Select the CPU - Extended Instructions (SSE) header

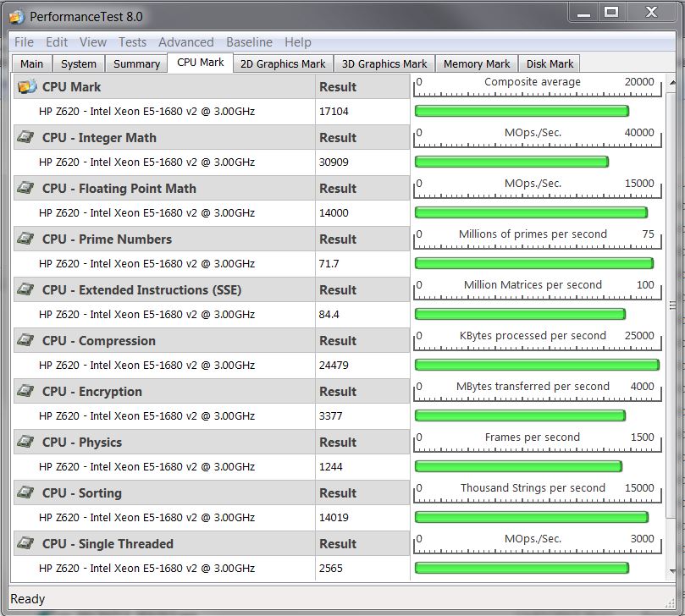(163, 290)
